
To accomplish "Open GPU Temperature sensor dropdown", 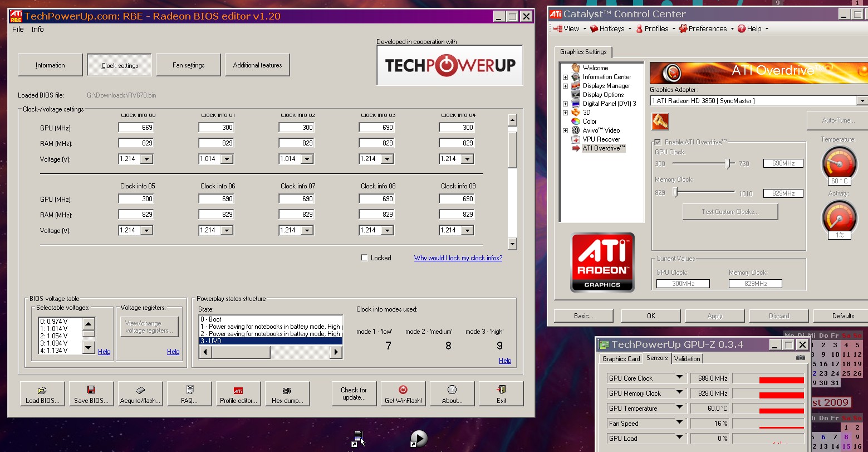I will point(679,408).
